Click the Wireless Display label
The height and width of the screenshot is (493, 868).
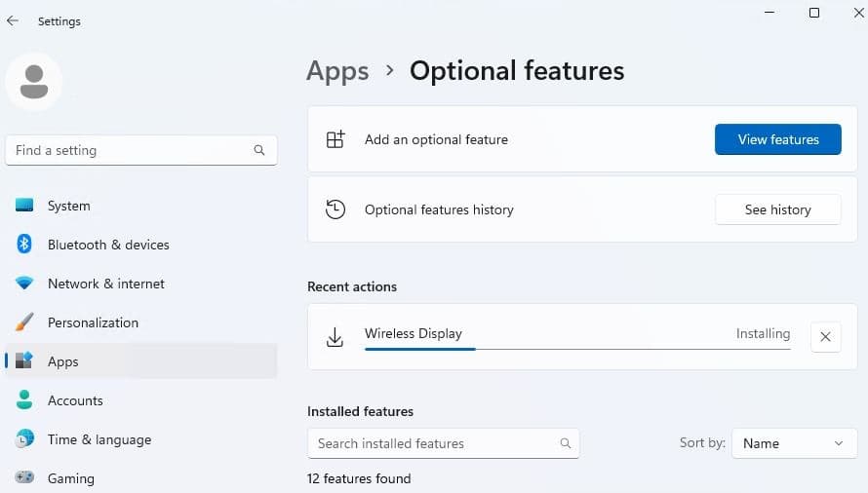coord(413,333)
